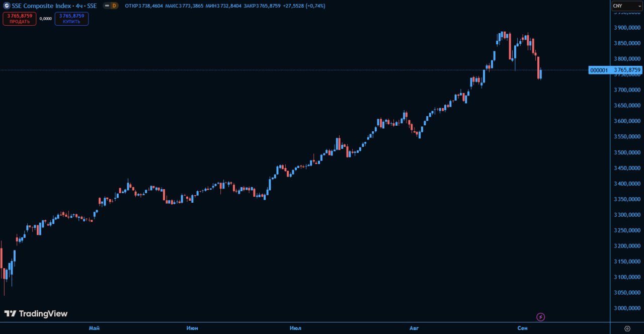
Task: Click the 3 000,0000 price axis label
Action: (628, 308)
